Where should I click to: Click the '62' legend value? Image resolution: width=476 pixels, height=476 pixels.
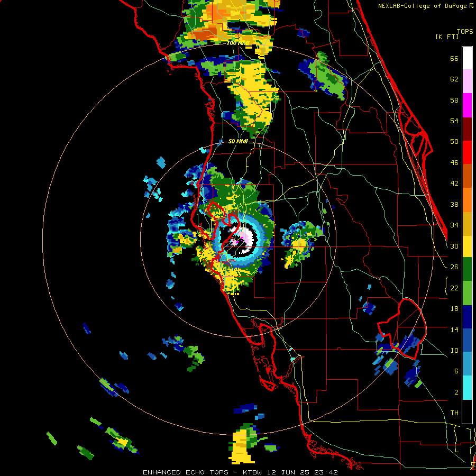(x=454, y=79)
